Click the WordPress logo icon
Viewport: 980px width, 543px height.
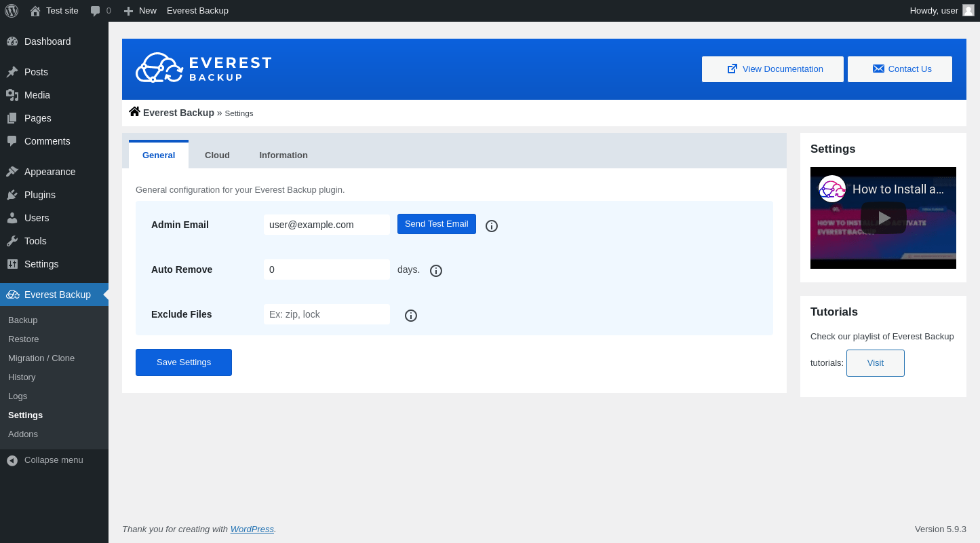12,11
